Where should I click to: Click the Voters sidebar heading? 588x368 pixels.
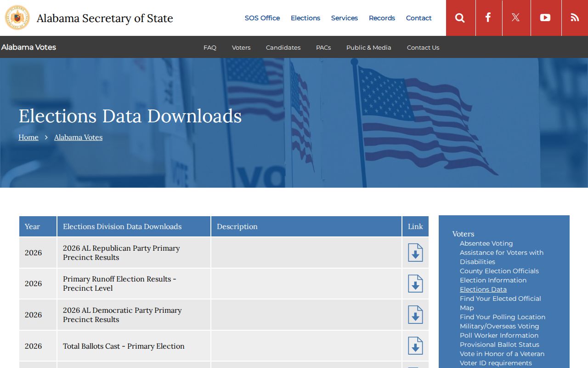point(463,234)
